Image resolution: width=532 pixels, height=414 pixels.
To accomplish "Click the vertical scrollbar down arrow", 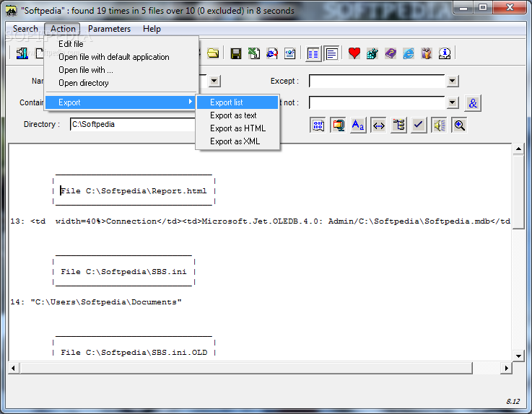I will point(518,356).
